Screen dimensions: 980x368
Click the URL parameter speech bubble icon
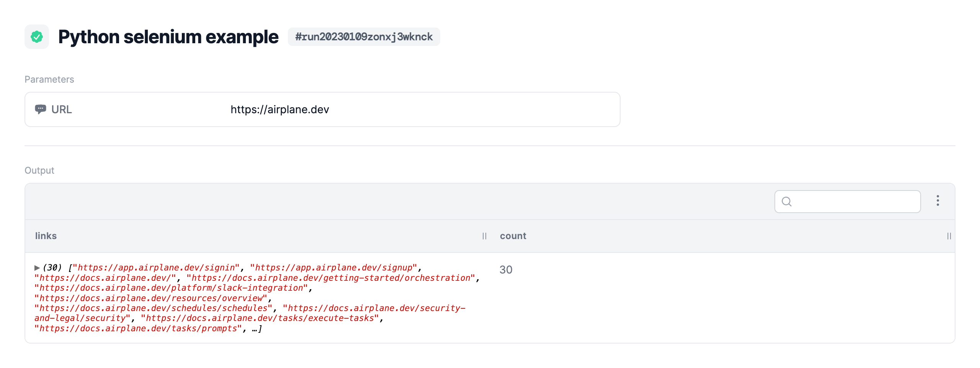(41, 109)
